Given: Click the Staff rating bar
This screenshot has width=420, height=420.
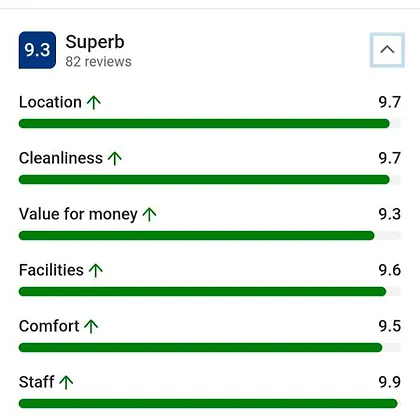Looking at the screenshot, I should [210, 404].
